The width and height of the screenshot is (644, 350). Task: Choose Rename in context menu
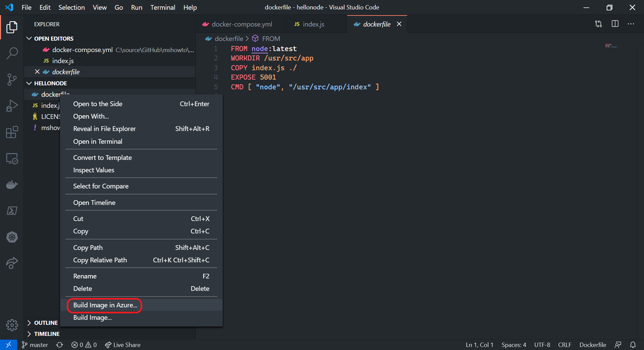[x=141, y=276]
